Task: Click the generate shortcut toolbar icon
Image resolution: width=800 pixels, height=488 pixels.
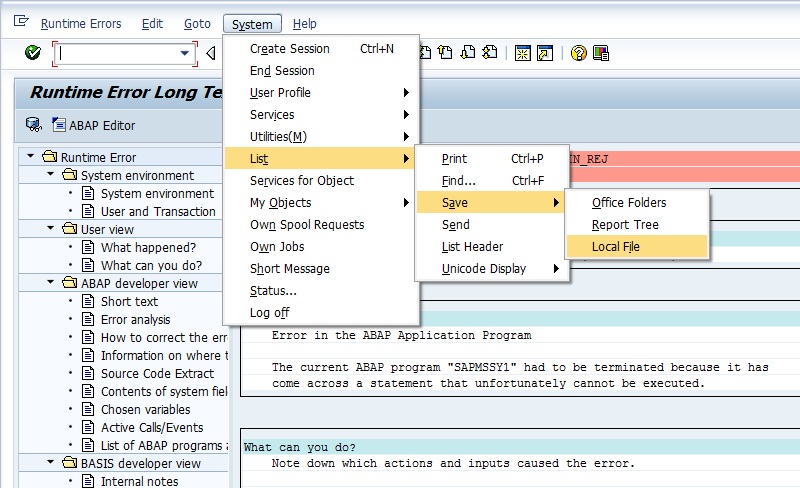Action: click(545, 53)
